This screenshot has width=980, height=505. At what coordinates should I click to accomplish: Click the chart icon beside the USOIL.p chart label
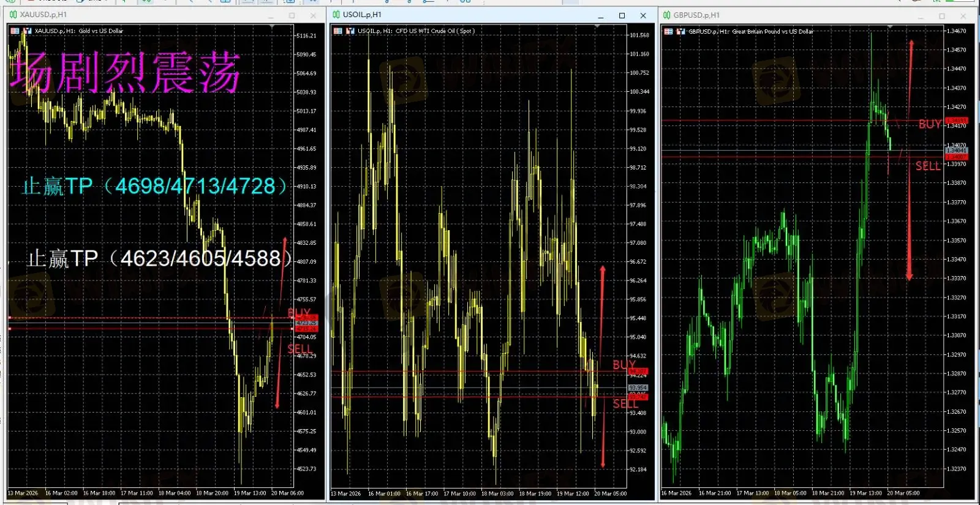coord(350,31)
